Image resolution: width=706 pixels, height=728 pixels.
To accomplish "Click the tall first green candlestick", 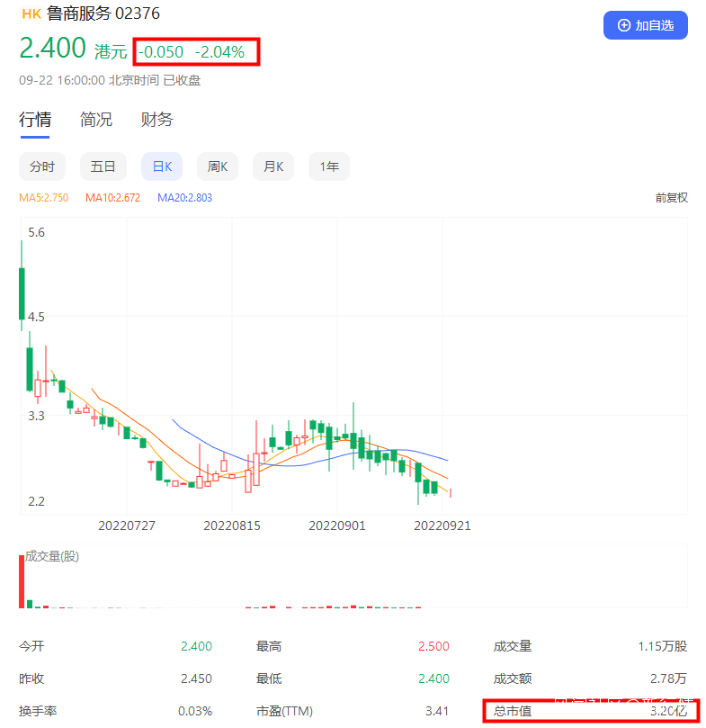I will [22, 293].
